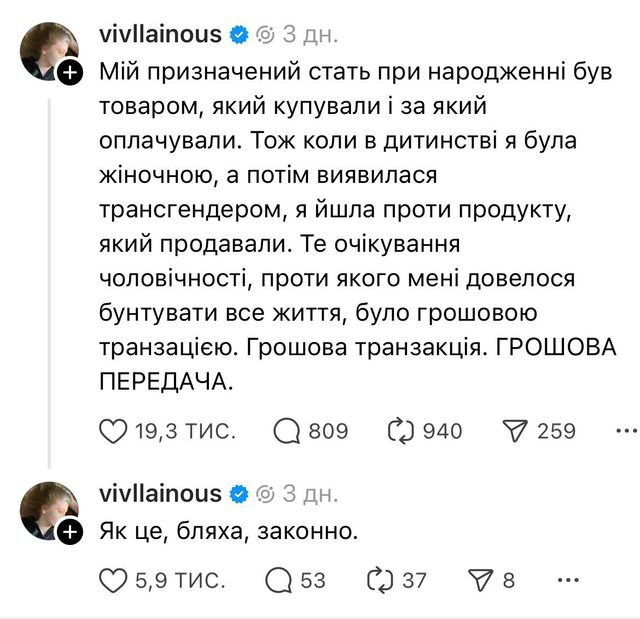
Task: Open the reply text "Як це, бляха, законно."
Action: [228, 532]
